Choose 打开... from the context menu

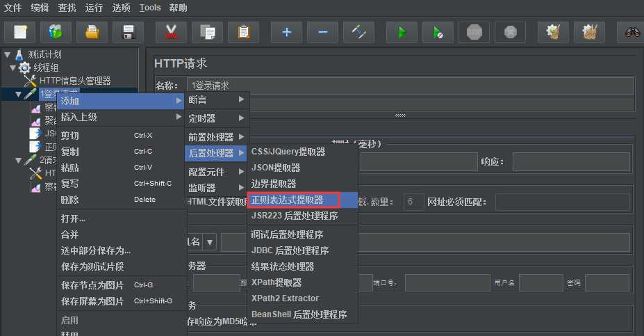[121, 218]
